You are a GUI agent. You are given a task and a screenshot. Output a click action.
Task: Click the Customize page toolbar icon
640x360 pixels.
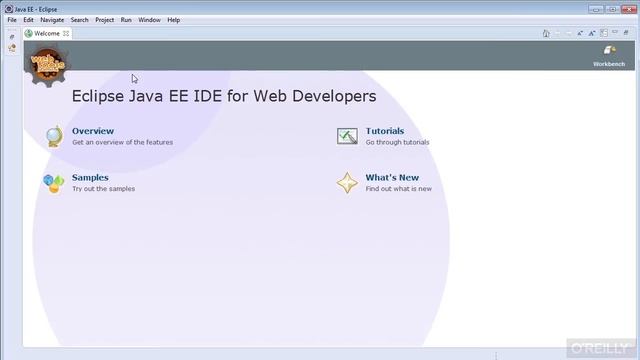604,33
